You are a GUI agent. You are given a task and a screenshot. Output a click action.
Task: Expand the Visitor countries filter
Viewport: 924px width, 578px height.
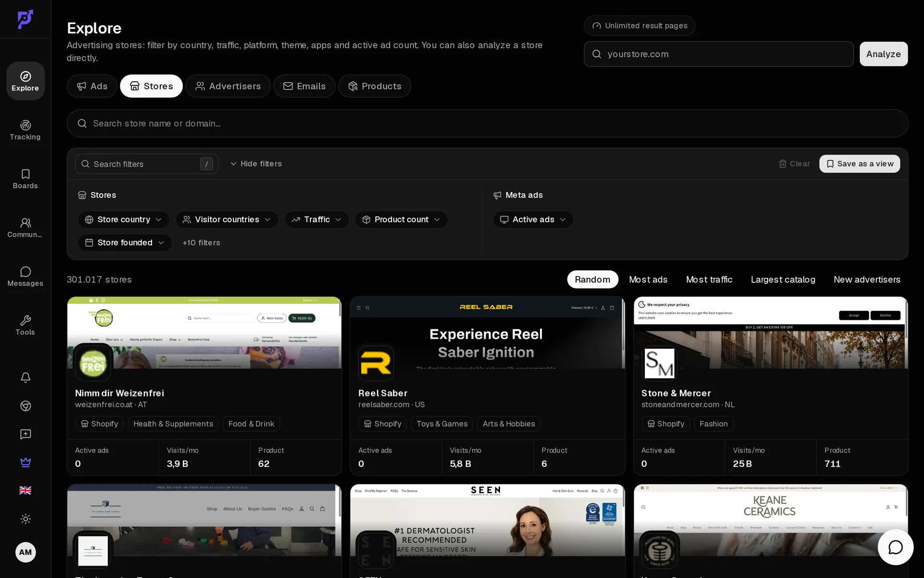(x=227, y=220)
